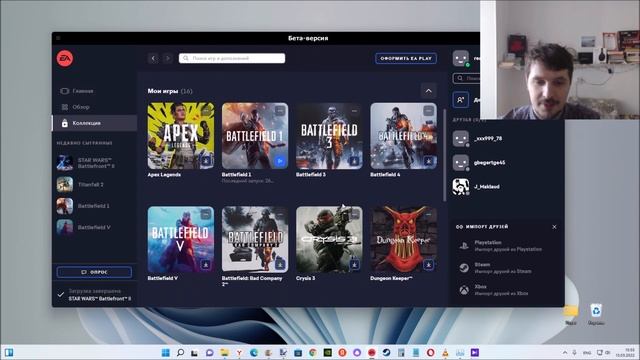Viewport: 640px width, 360px height.
Task: Open the options menu on Battlefield 3 cover
Action: pos(354,111)
